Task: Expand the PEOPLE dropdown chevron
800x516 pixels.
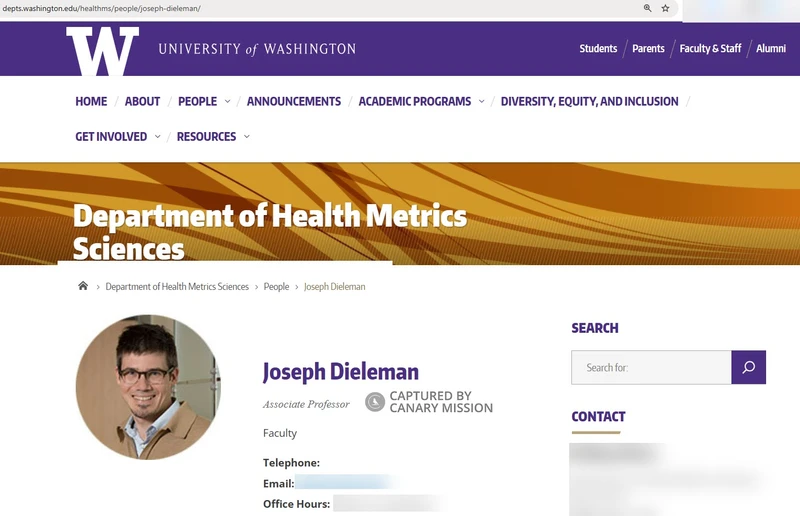Action: tap(228, 102)
